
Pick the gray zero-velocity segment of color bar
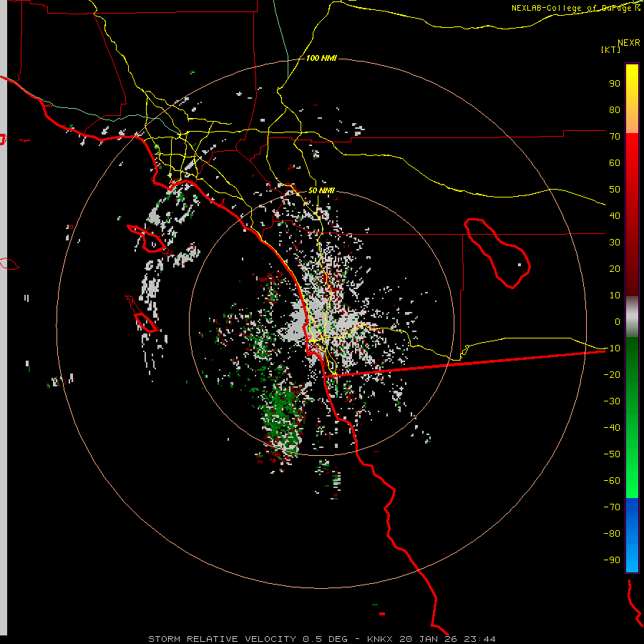tap(632, 317)
